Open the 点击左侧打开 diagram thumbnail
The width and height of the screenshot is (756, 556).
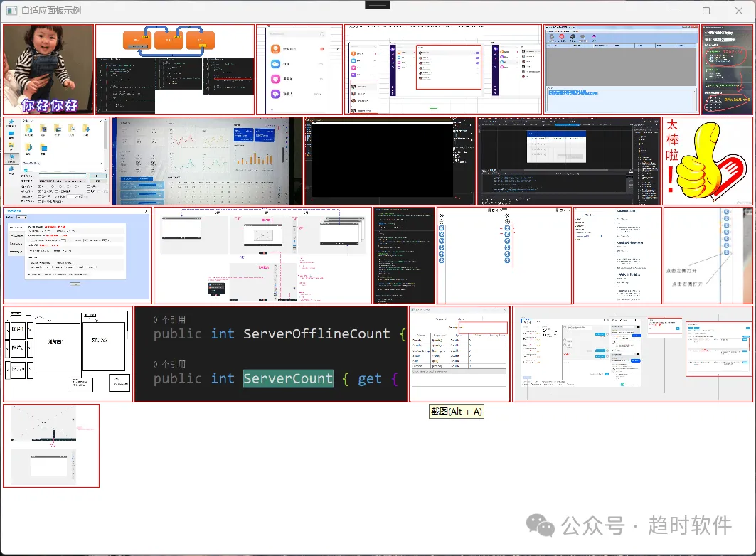(x=708, y=255)
